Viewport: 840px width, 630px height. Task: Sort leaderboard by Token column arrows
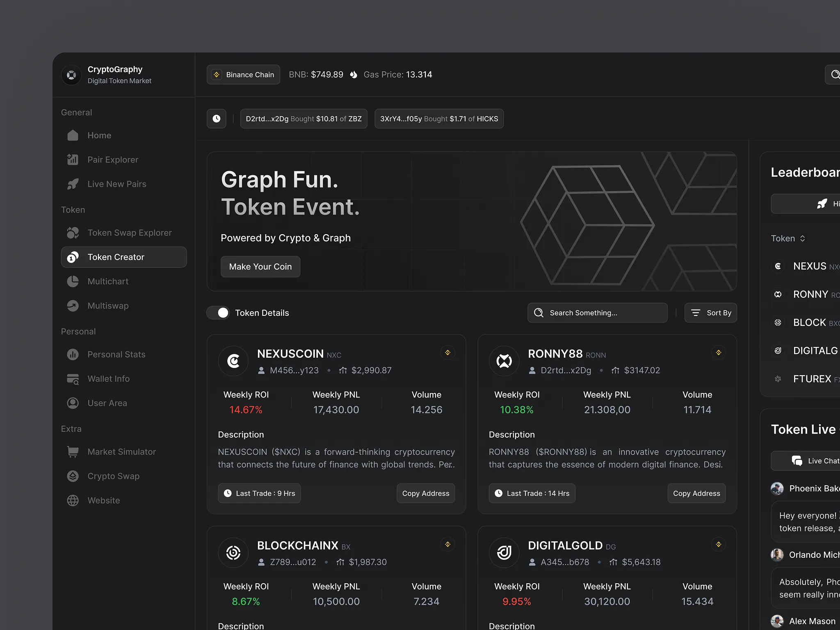coord(802,238)
